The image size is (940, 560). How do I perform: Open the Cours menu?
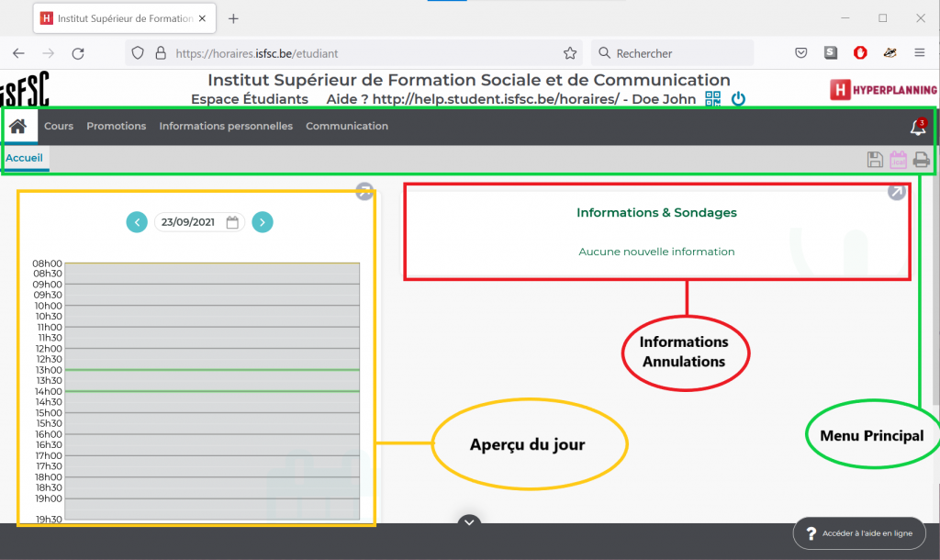(59, 126)
